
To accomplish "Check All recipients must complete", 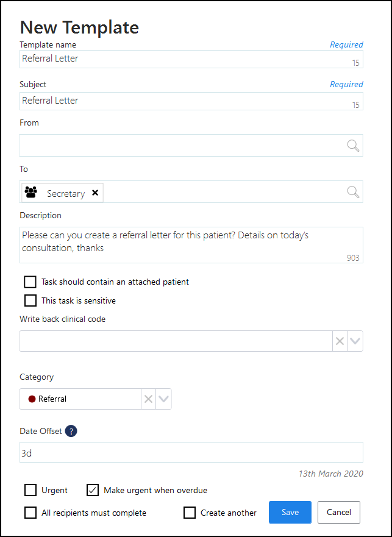I will click(x=30, y=513).
